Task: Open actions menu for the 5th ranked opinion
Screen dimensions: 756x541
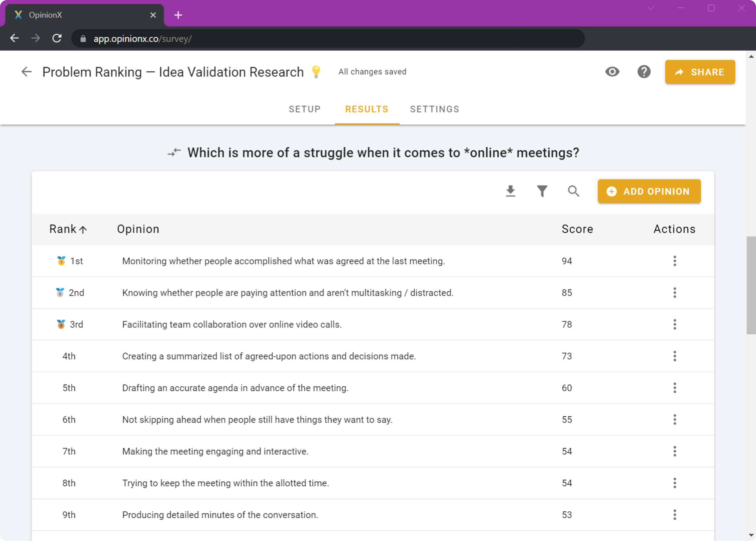Action: click(x=675, y=387)
